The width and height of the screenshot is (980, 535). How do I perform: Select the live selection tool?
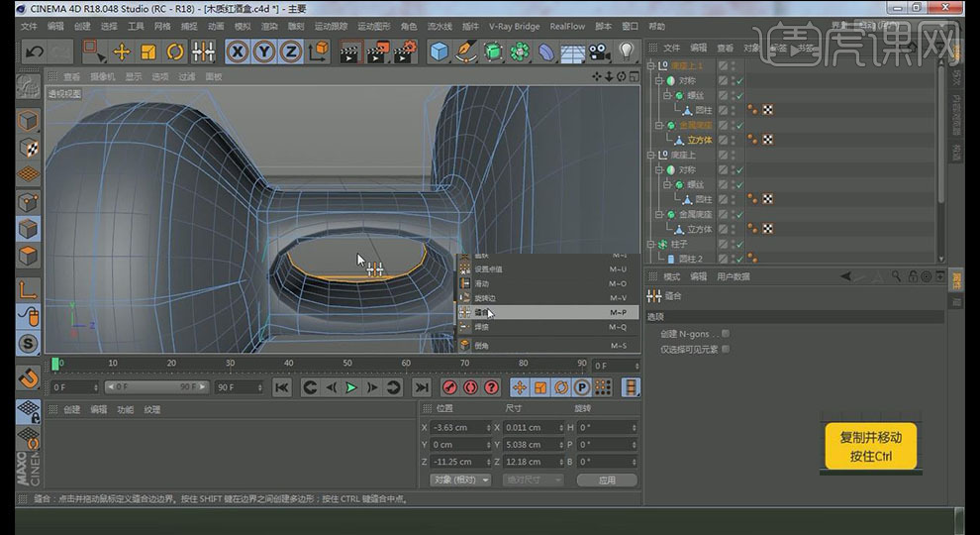click(94, 52)
